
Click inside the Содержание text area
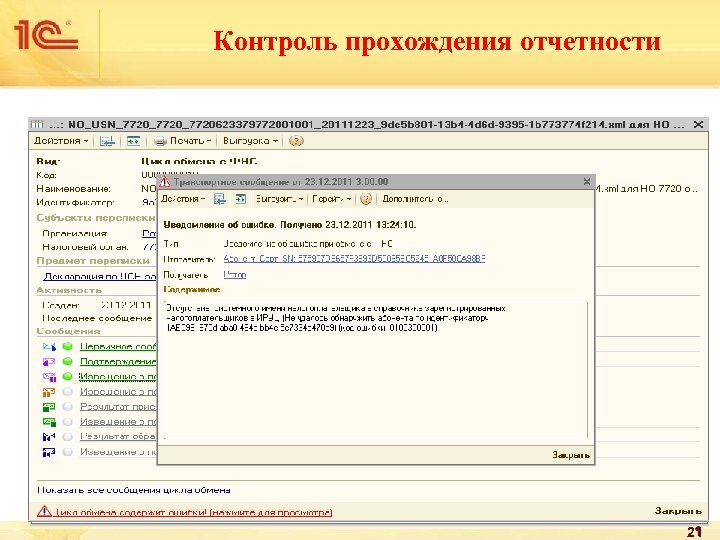pyautogui.click(x=376, y=370)
